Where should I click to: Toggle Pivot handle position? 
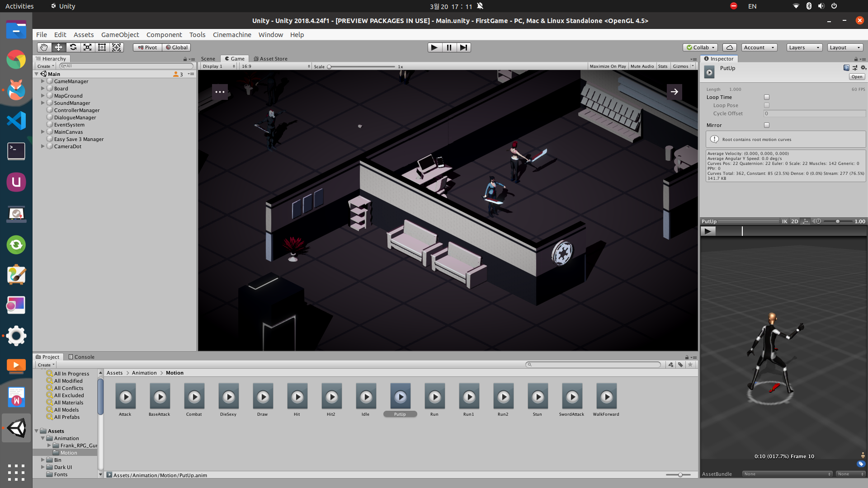coord(147,47)
